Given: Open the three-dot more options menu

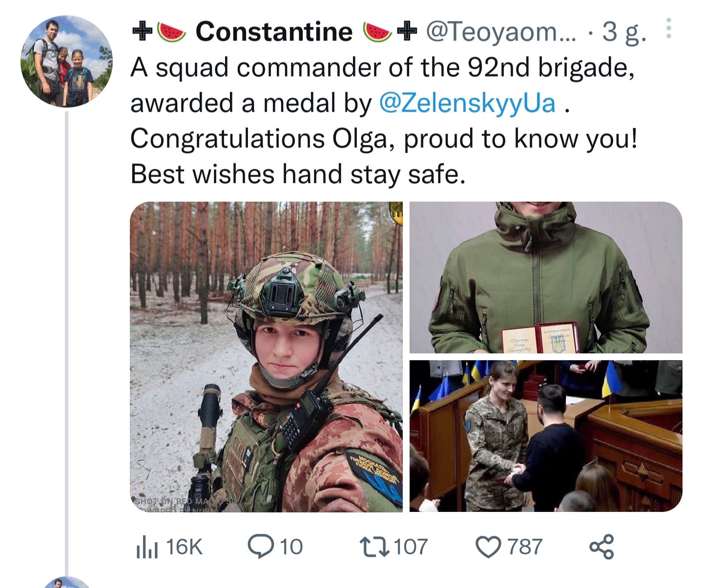Looking at the screenshot, I should point(669,29).
